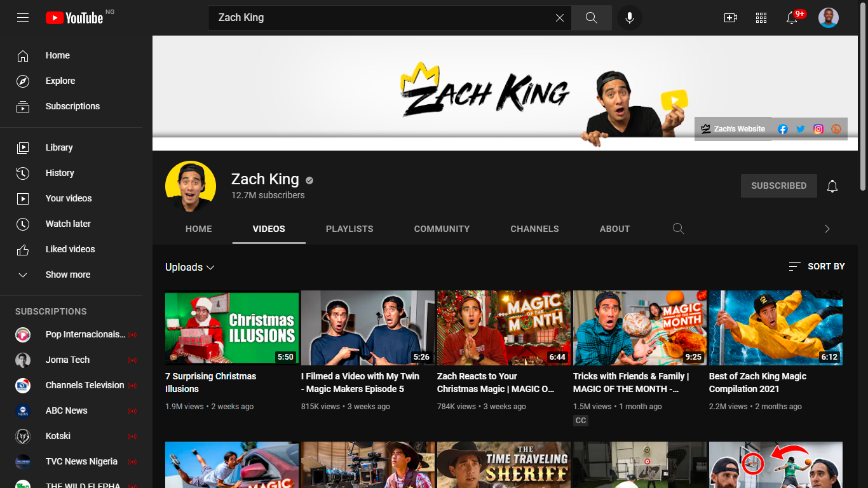Viewport: 868px width, 488px height.
Task: Open Your videos in sidebar
Action: (x=76, y=198)
